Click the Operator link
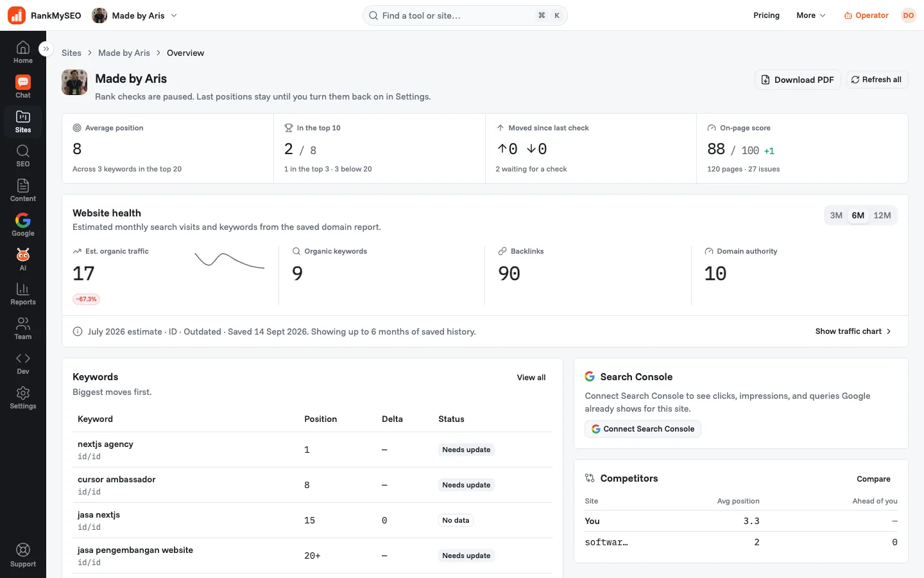The height and width of the screenshot is (578, 924). 866,15
